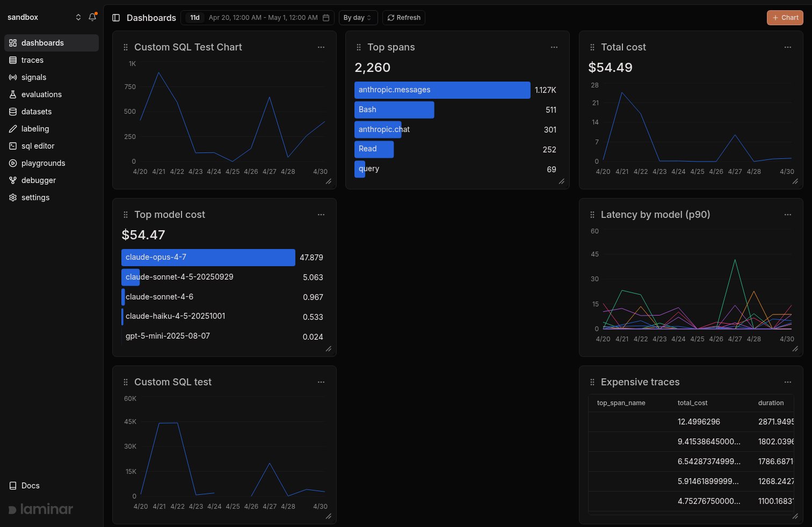Click the laminar logo
Viewport: 812px width, 527px height.
[41, 509]
